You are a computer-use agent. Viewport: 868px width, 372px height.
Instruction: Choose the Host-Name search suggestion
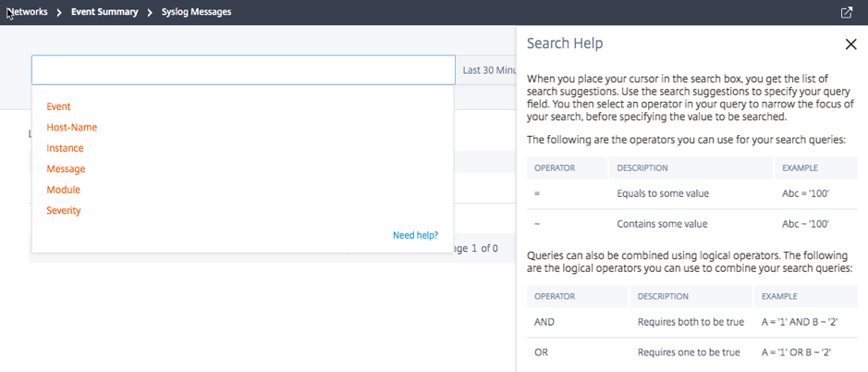[72, 128]
